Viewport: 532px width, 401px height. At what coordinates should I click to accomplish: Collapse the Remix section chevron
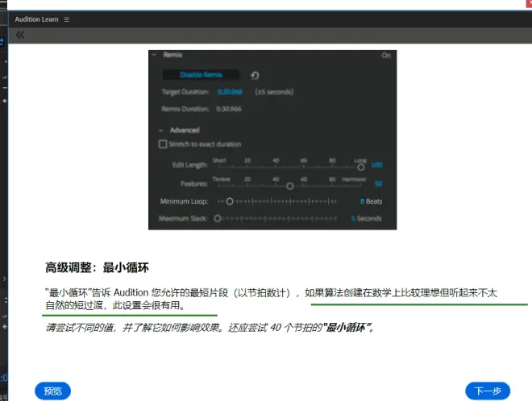click(x=154, y=55)
